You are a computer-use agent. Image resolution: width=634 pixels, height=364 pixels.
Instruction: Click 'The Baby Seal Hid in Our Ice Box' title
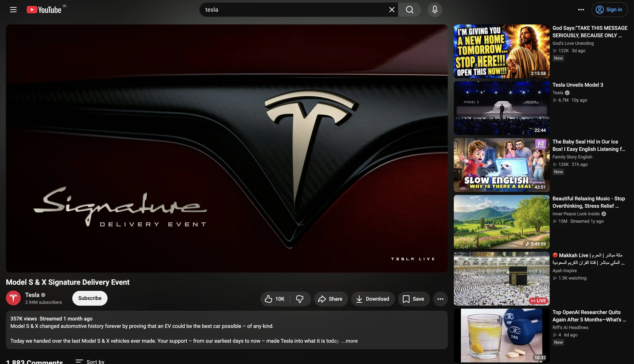pyautogui.click(x=589, y=146)
